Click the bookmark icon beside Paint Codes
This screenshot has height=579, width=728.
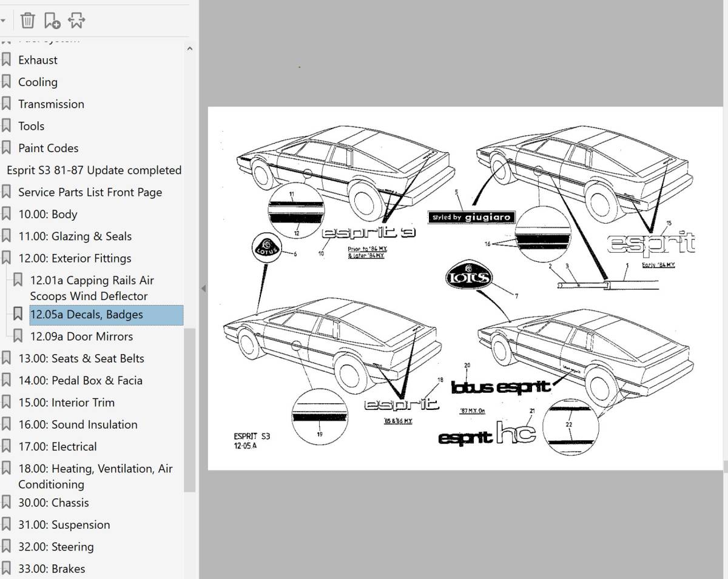(x=7, y=148)
